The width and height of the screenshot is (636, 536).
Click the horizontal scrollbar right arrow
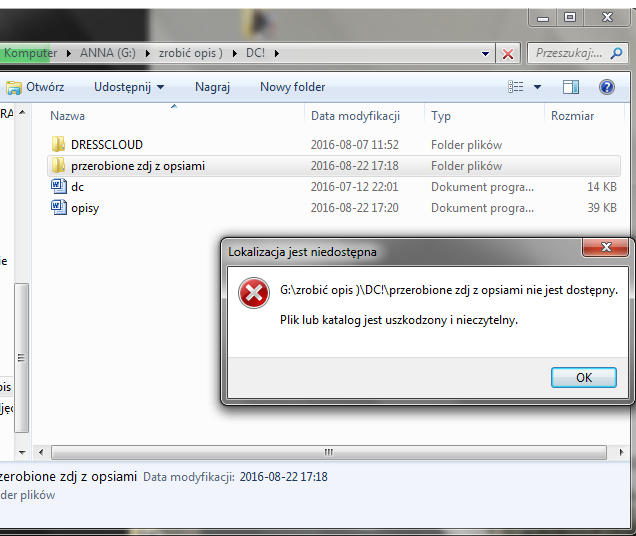click(627, 452)
